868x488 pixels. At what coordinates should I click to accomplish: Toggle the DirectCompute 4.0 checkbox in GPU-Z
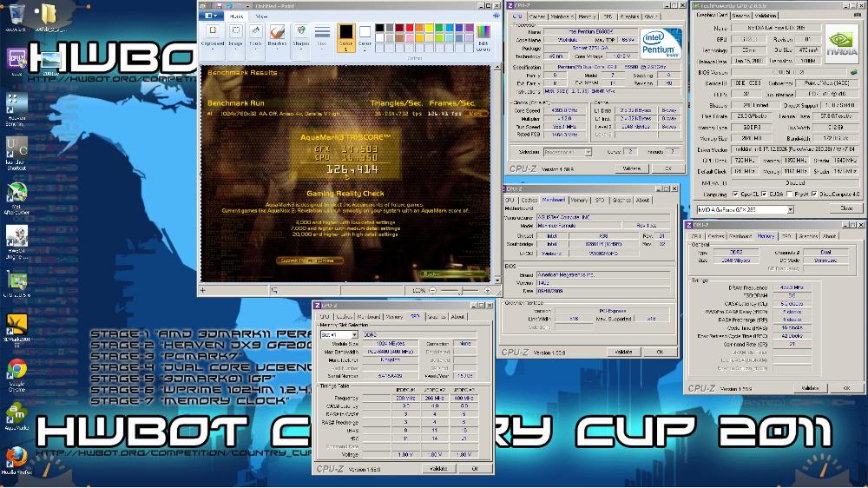[814, 195]
